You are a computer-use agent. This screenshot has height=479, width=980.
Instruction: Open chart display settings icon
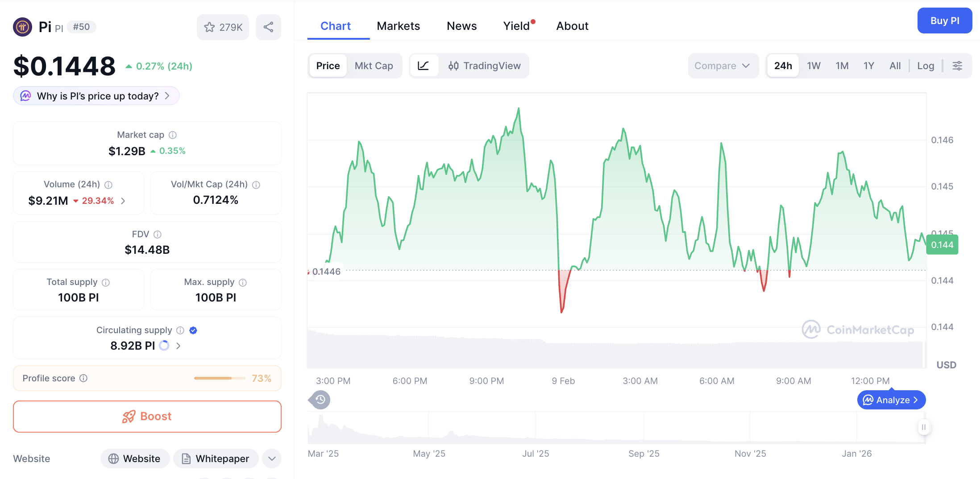(x=958, y=66)
